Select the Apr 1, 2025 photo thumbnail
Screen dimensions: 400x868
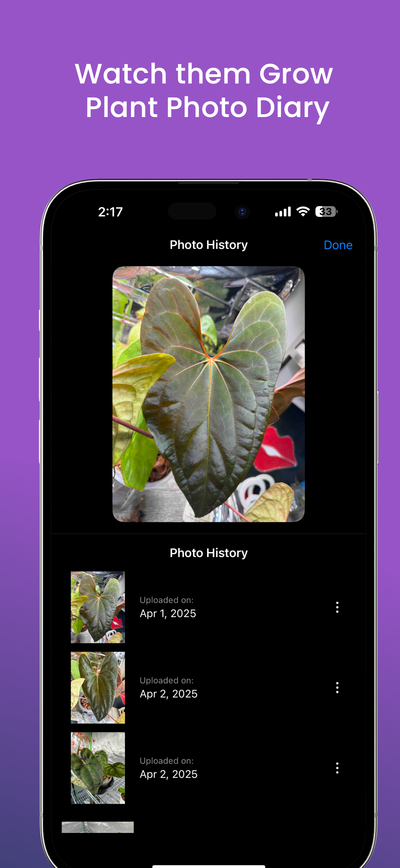click(x=98, y=607)
